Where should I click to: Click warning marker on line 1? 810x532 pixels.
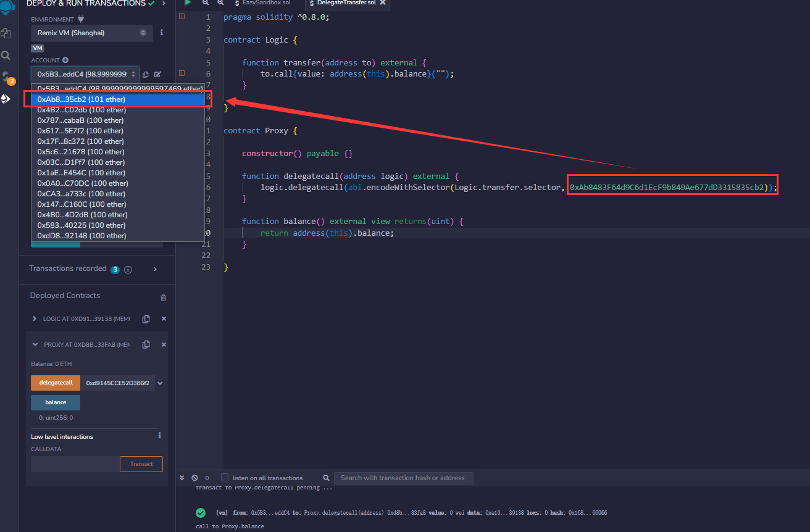point(182,17)
